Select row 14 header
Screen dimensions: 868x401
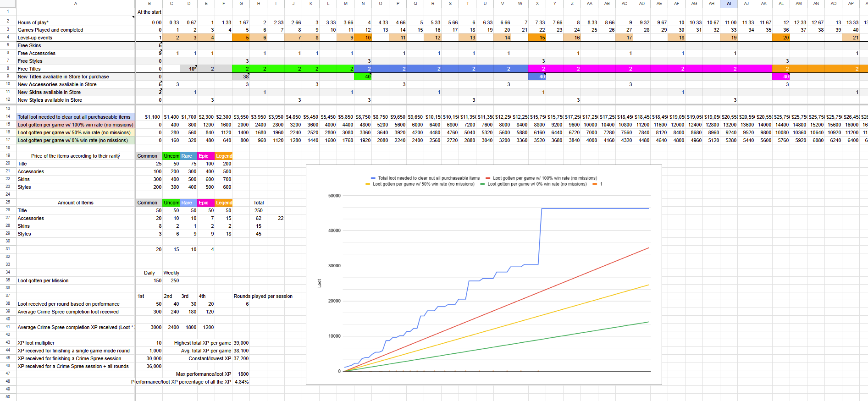(8, 117)
